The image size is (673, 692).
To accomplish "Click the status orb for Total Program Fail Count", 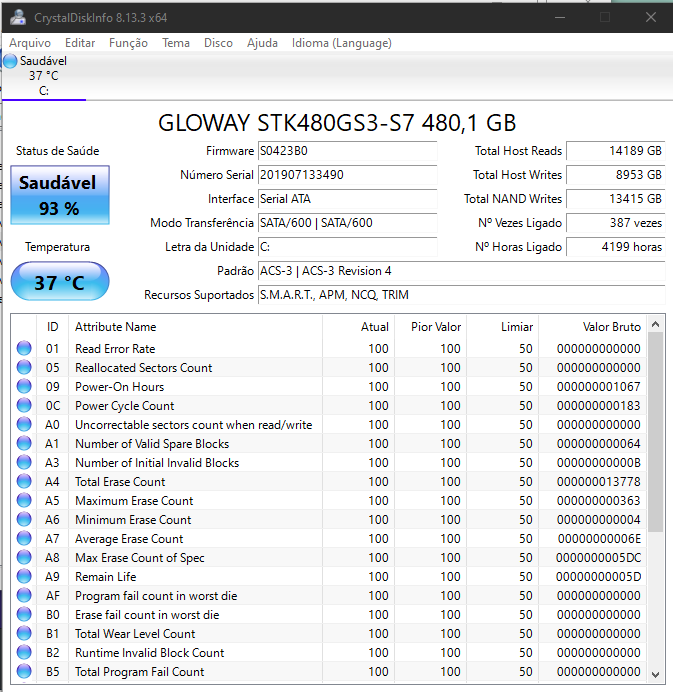I will pos(24,671).
